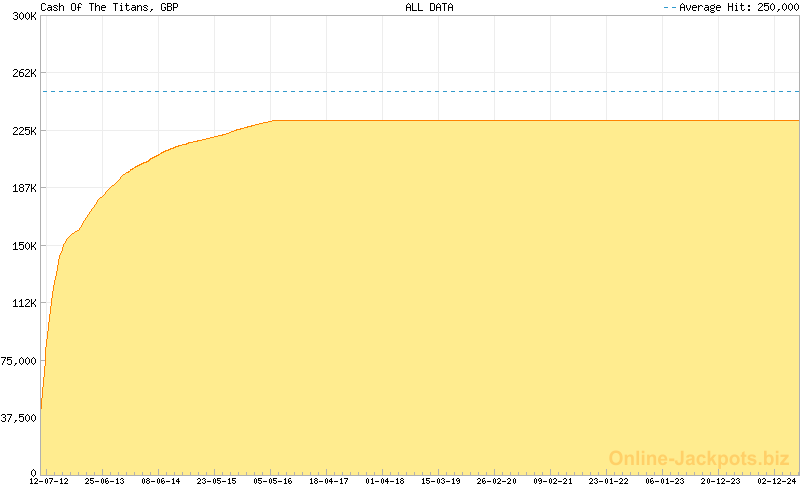
Task: Click the 150K y-axis label
Action: [x=24, y=246]
